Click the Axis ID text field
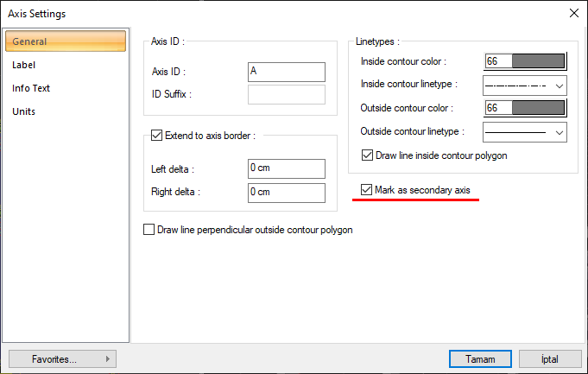This screenshot has height=374, width=588. click(286, 72)
